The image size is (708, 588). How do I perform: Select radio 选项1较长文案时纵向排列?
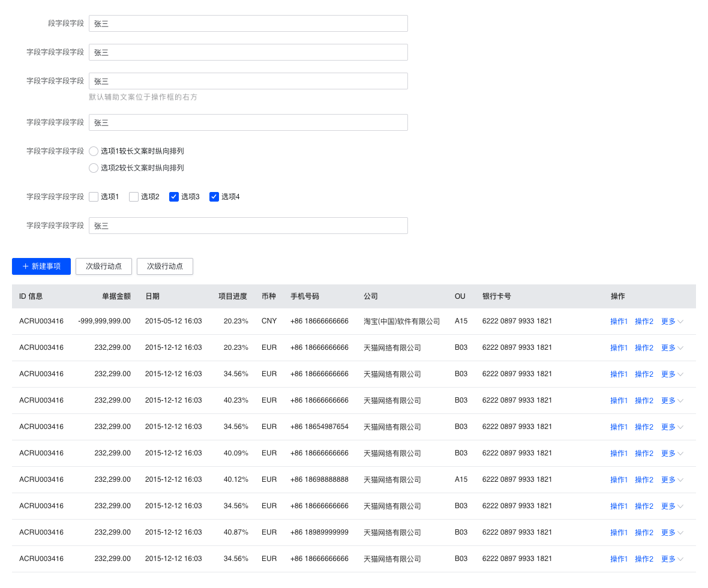[94, 151]
